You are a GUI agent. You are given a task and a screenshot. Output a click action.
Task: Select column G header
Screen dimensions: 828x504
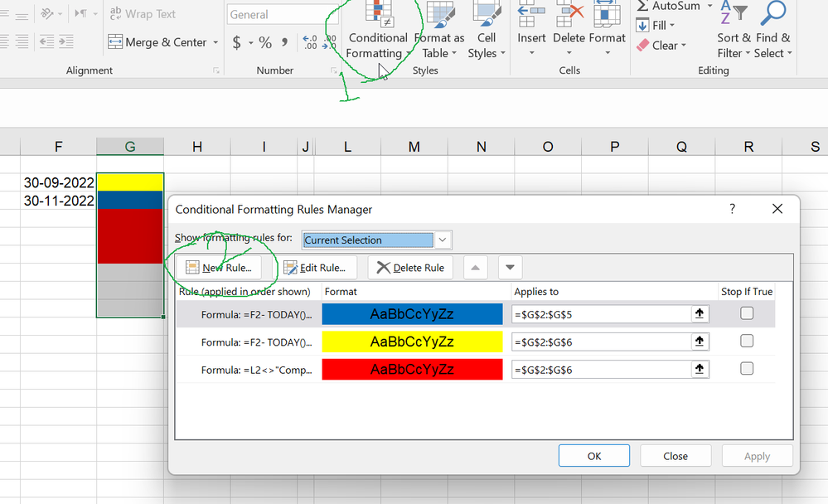click(x=130, y=147)
